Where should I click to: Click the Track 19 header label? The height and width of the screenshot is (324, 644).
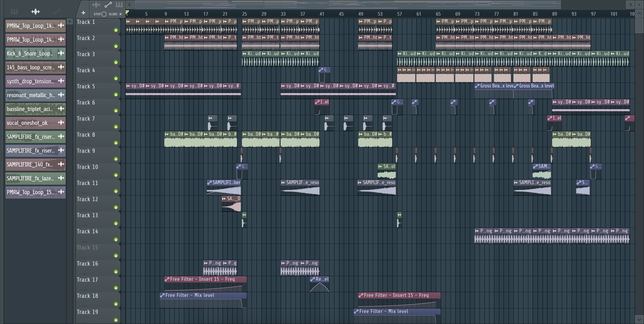87,312
